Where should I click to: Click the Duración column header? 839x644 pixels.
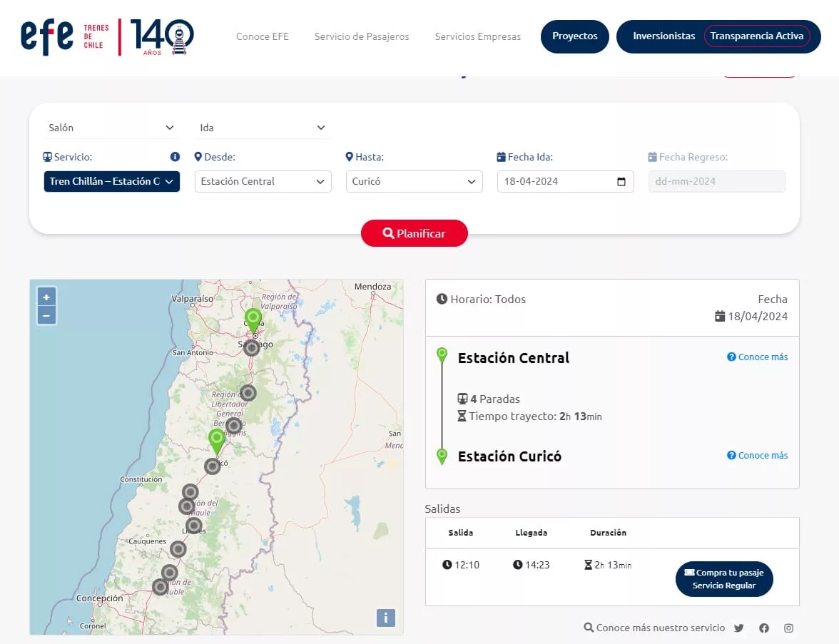pyautogui.click(x=609, y=533)
